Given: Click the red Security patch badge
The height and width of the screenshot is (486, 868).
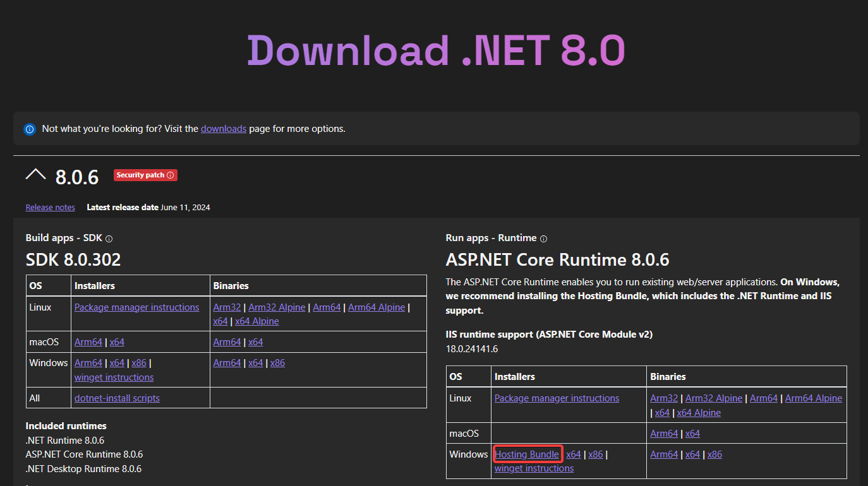Looking at the screenshot, I should coord(145,175).
